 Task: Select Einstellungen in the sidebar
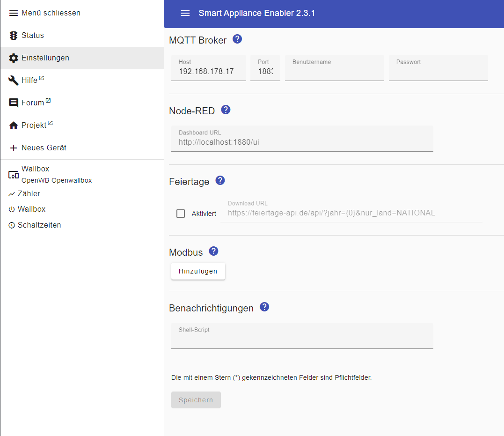tap(82, 58)
